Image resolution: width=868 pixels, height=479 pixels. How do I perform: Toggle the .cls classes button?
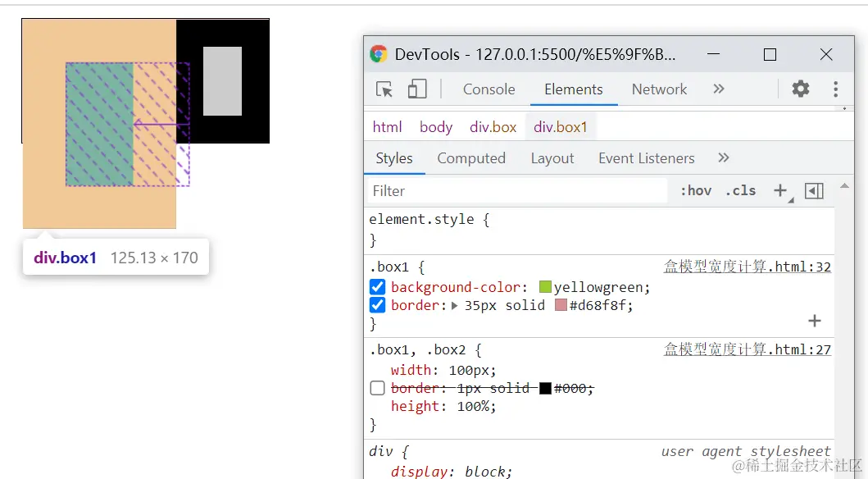[741, 190]
